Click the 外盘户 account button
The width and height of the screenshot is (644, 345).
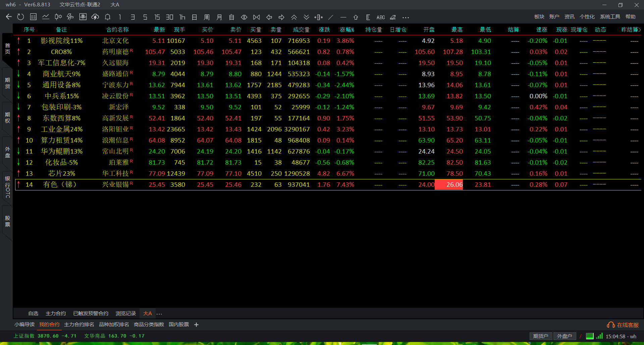coord(565,336)
